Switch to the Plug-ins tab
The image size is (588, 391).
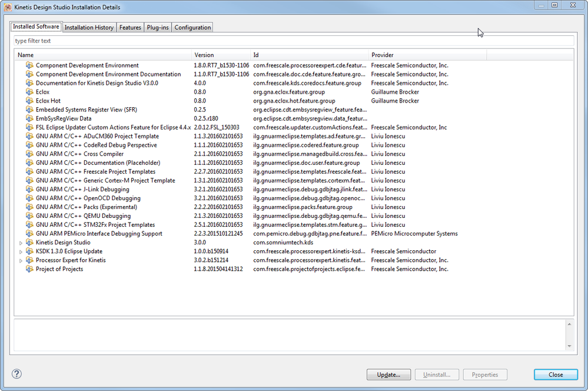point(158,28)
